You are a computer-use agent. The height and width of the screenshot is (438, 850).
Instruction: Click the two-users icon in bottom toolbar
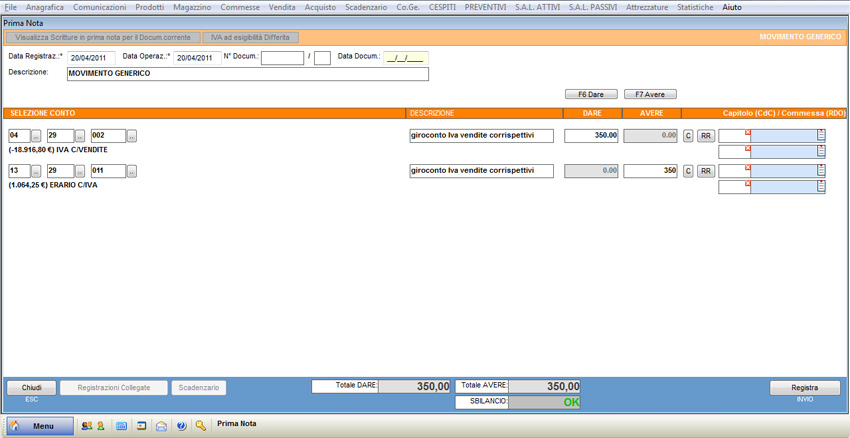tap(86, 426)
